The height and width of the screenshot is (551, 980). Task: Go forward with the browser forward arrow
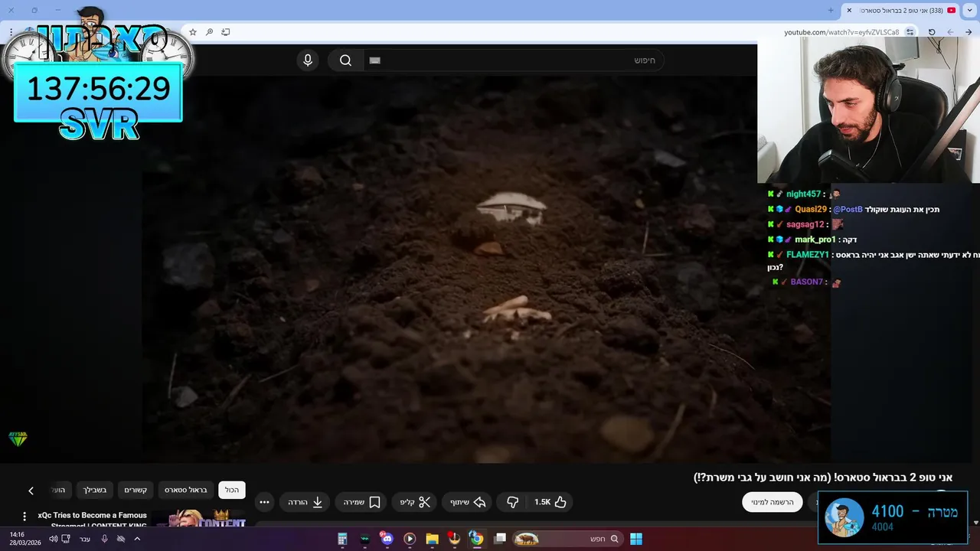click(x=950, y=32)
